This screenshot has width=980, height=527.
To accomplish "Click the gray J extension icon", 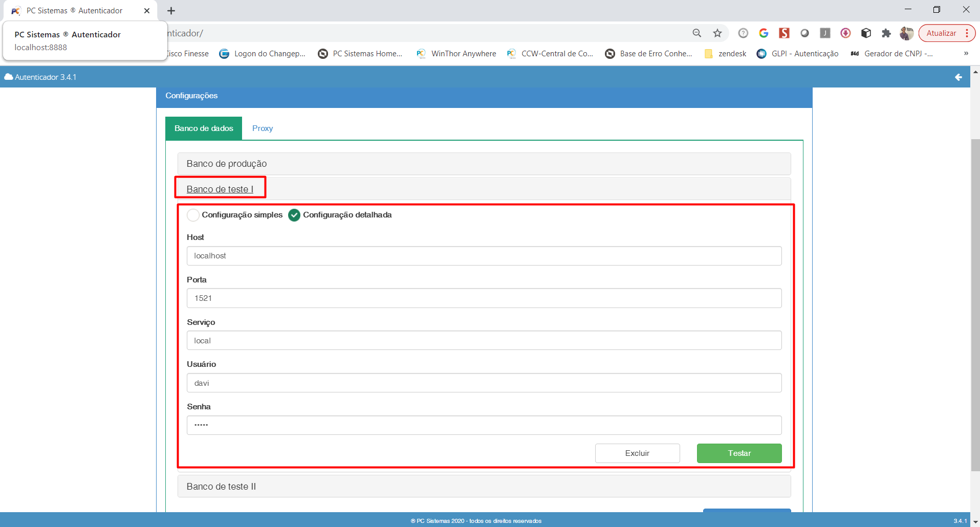I will coord(825,33).
